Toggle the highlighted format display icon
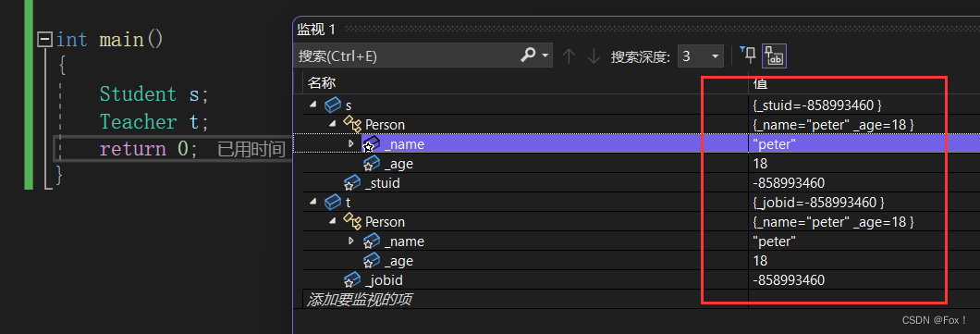Image resolution: width=980 pixels, height=334 pixels. point(774,56)
